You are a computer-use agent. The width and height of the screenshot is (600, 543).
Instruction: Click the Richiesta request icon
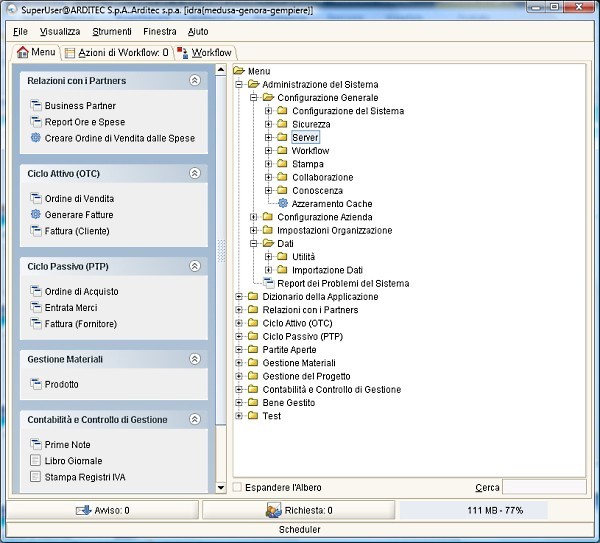click(x=273, y=510)
